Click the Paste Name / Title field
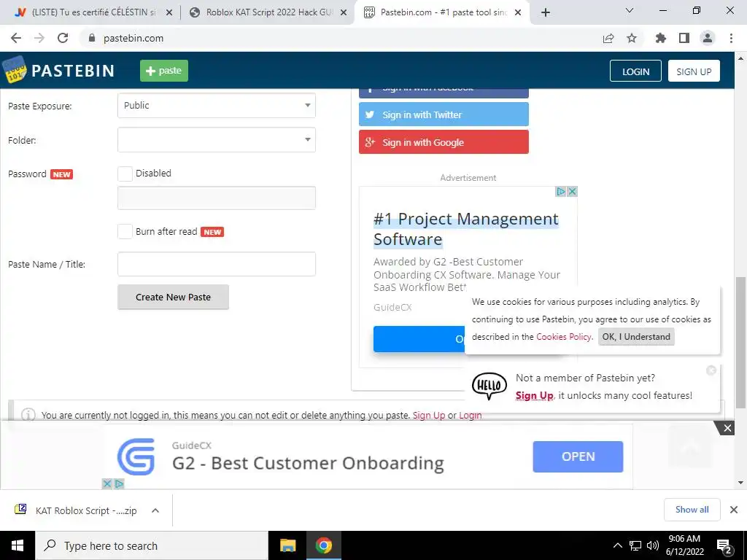Viewport: 747px width, 560px height. click(216, 264)
